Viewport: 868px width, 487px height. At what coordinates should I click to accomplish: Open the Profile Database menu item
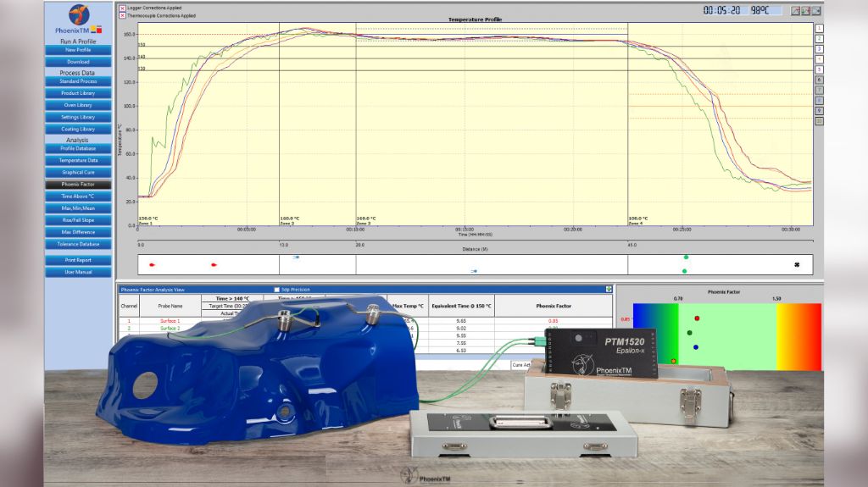point(78,148)
